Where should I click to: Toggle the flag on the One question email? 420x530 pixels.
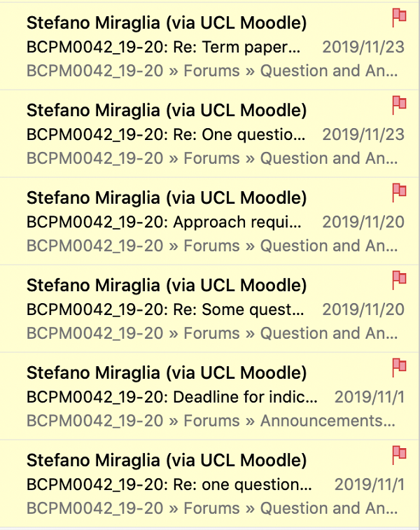[399, 106]
